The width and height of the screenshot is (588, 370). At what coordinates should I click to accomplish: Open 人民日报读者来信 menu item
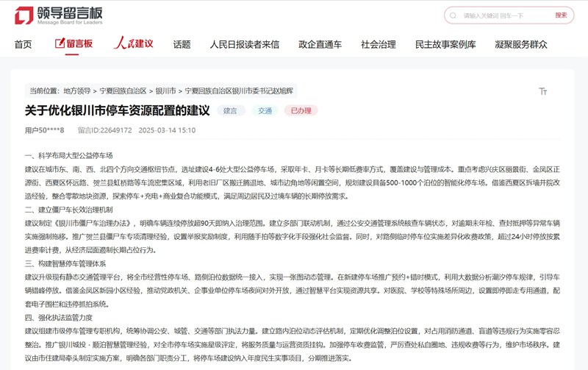pos(244,44)
